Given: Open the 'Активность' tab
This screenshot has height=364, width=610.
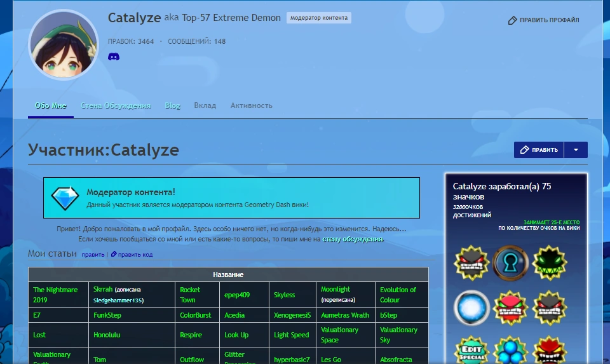Looking at the screenshot, I should [252, 105].
